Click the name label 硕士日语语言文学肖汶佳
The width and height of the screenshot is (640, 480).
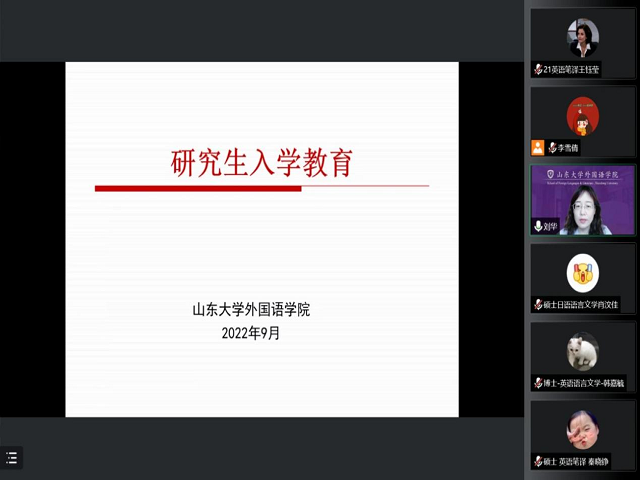(x=581, y=305)
